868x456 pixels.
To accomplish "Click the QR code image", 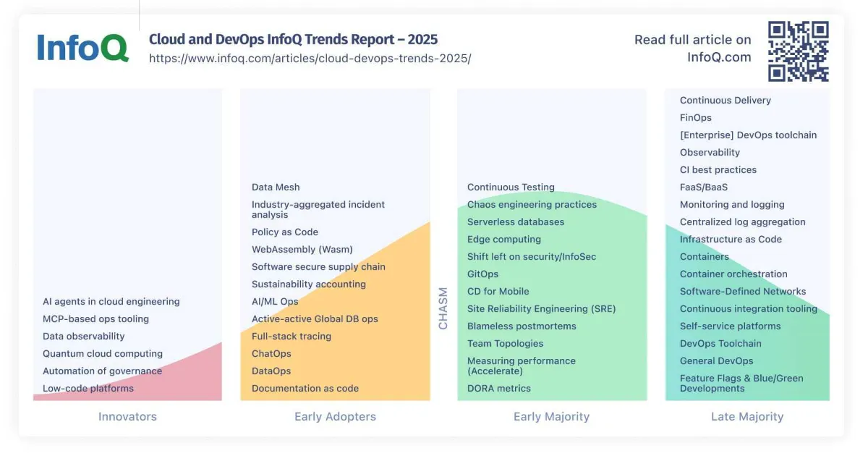I will pos(799,51).
